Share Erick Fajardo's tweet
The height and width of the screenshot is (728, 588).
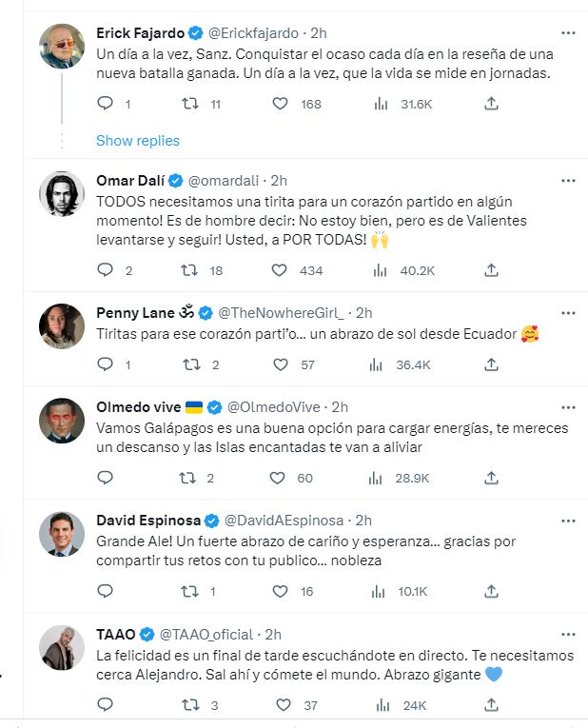point(491,104)
